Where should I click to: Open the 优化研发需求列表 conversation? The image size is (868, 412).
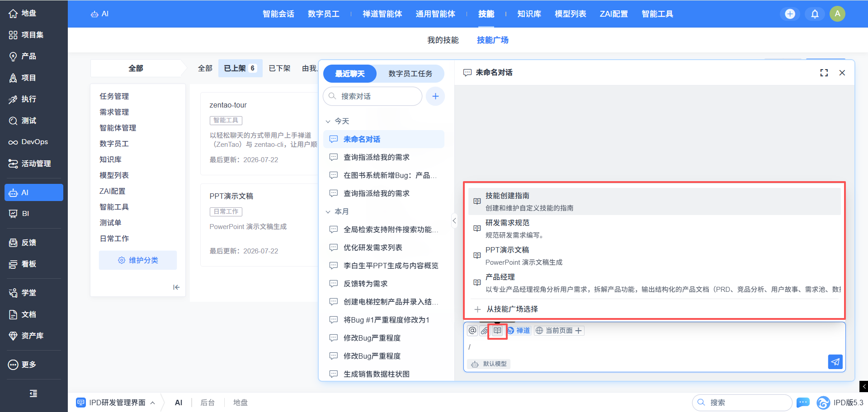(x=384, y=248)
